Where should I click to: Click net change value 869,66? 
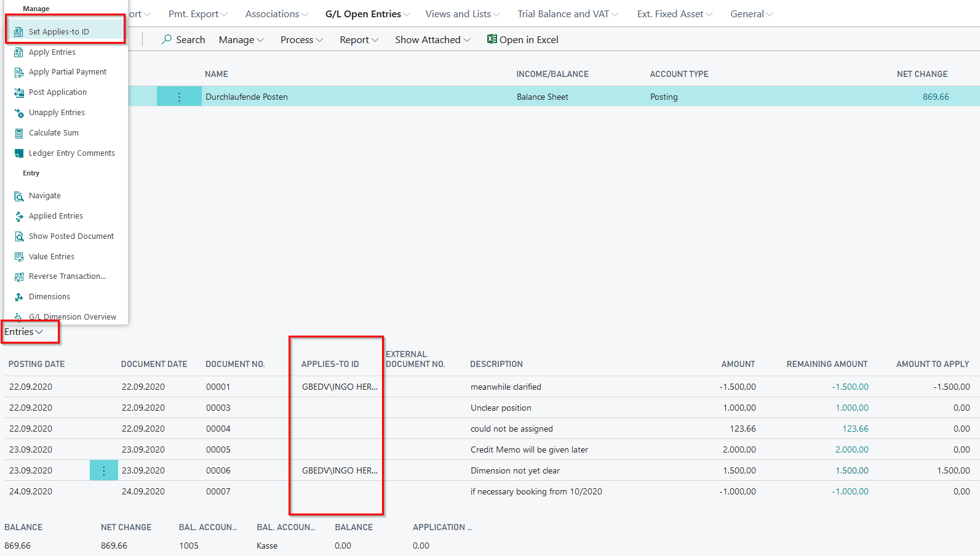935,97
